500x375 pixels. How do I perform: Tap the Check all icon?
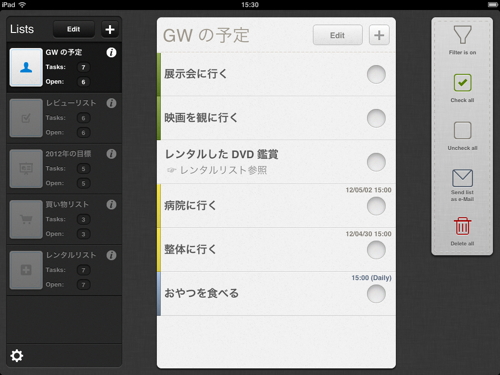[x=462, y=82]
